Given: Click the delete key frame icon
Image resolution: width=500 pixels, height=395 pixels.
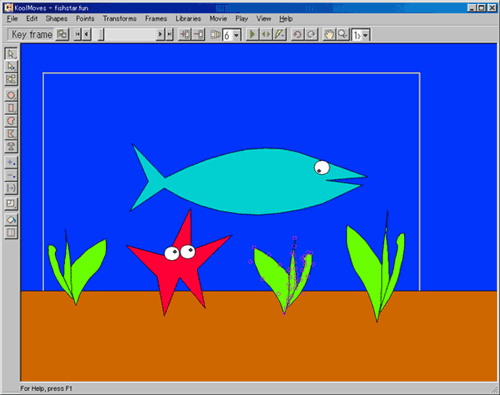Looking at the screenshot, I should (198, 34).
